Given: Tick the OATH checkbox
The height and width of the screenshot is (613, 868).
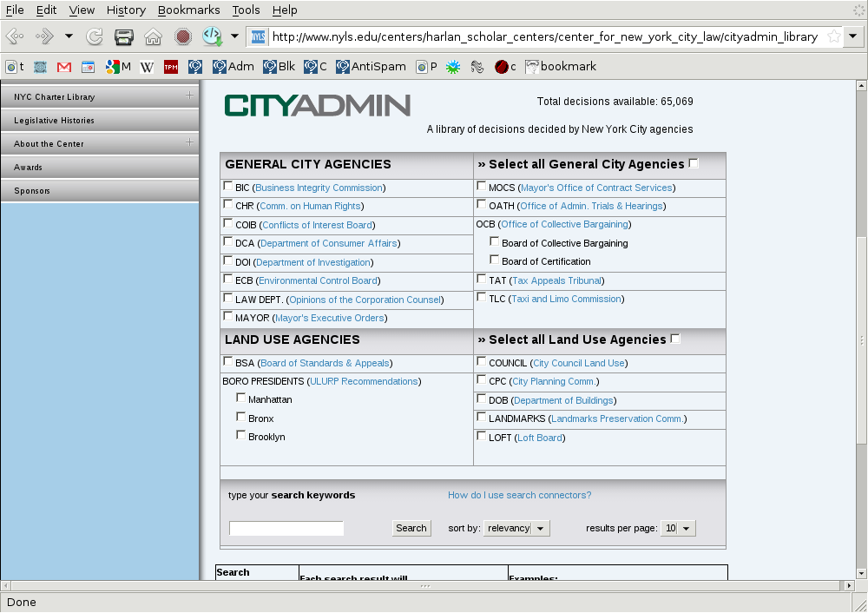Looking at the screenshot, I should [481, 204].
